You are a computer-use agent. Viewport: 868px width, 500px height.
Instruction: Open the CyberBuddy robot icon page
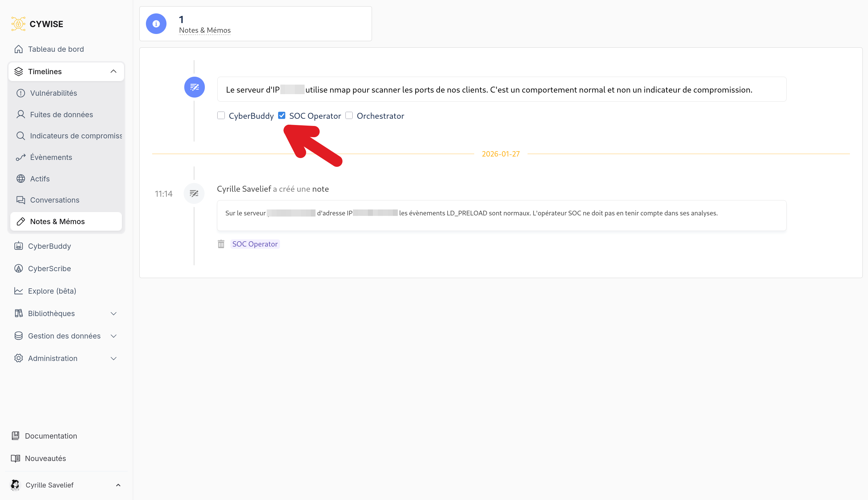[x=18, y=246]
